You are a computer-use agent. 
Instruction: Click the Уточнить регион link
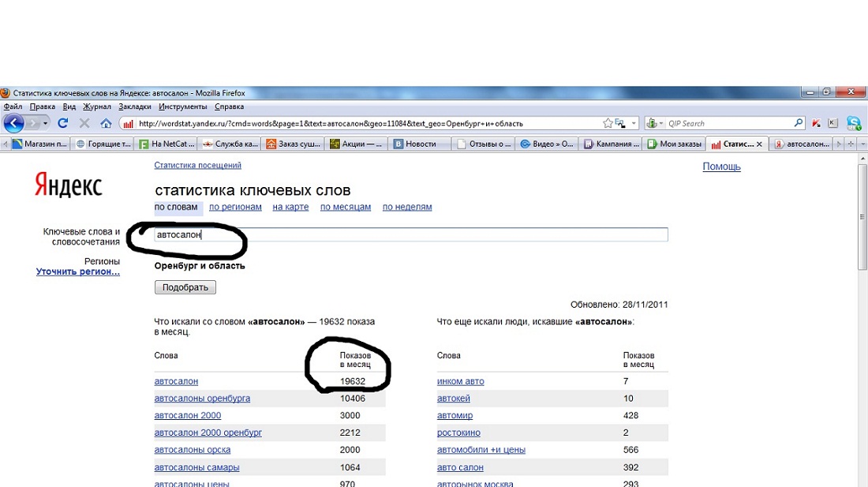click(x=78, y=272)
